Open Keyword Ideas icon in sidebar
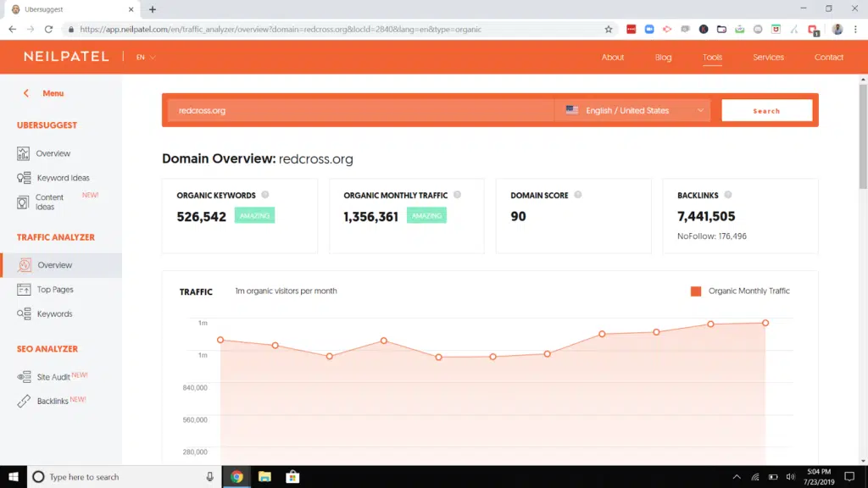Viewport: 868px width, 488px height. pyautogui.click(x=23, y=178)
